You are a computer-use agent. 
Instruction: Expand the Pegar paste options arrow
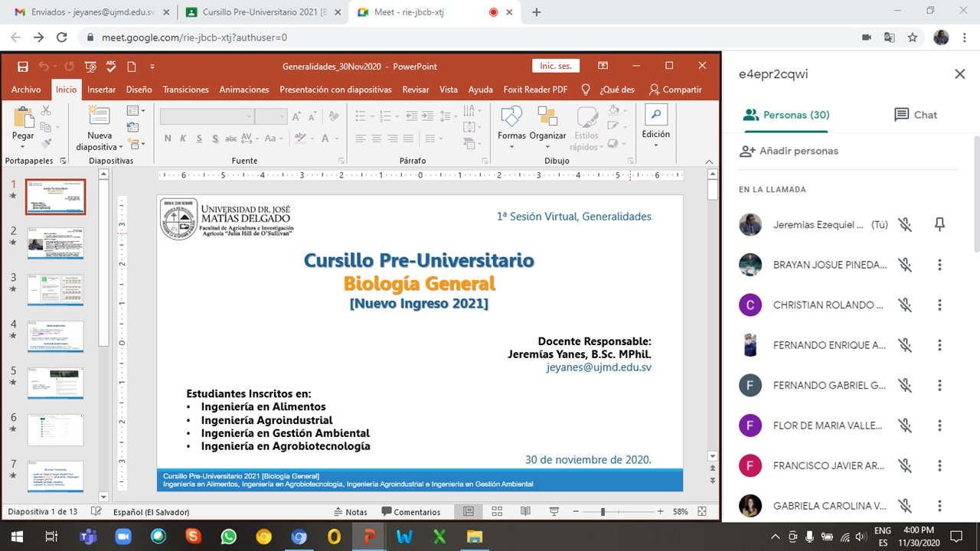click(23, 145)
